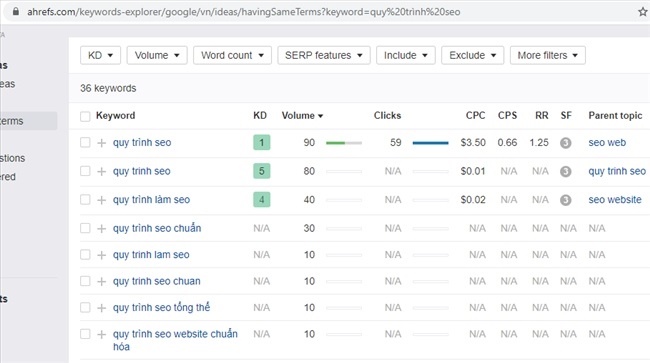
Task: Click the browser address bar URL
Action: click(x=244, y=12)
